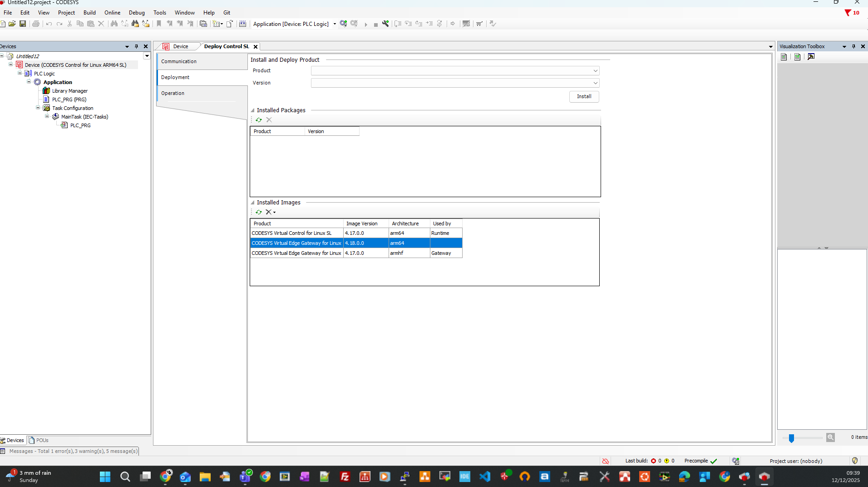The width and height of the screenshot is (868, 487).
Task: Toggle pin on the Devices panel
Action: coord(136,46)
